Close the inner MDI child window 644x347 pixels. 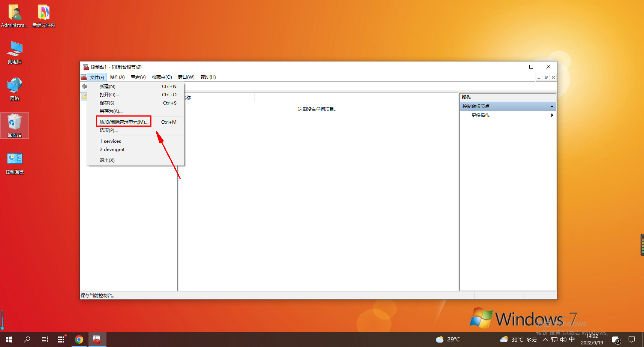(x=553, y=78)
